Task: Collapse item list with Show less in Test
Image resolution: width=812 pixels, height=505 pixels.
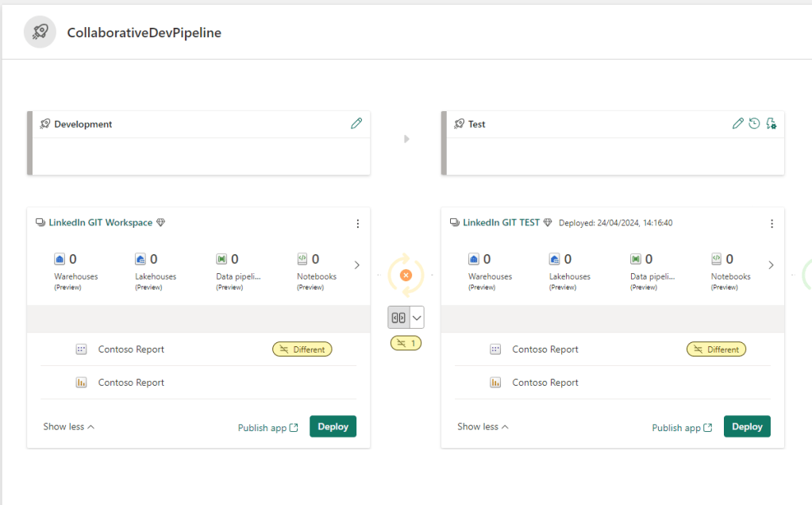Action: coord(483,426)
